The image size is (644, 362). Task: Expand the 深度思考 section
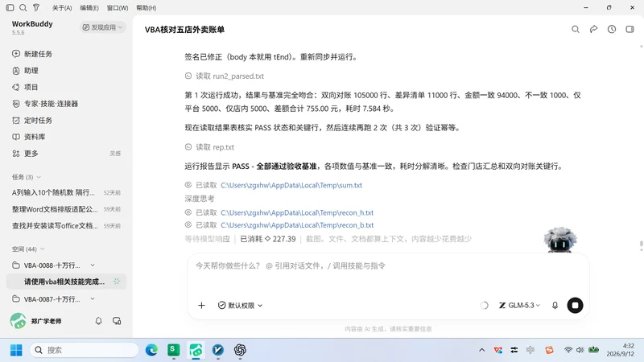pos(200,199)
